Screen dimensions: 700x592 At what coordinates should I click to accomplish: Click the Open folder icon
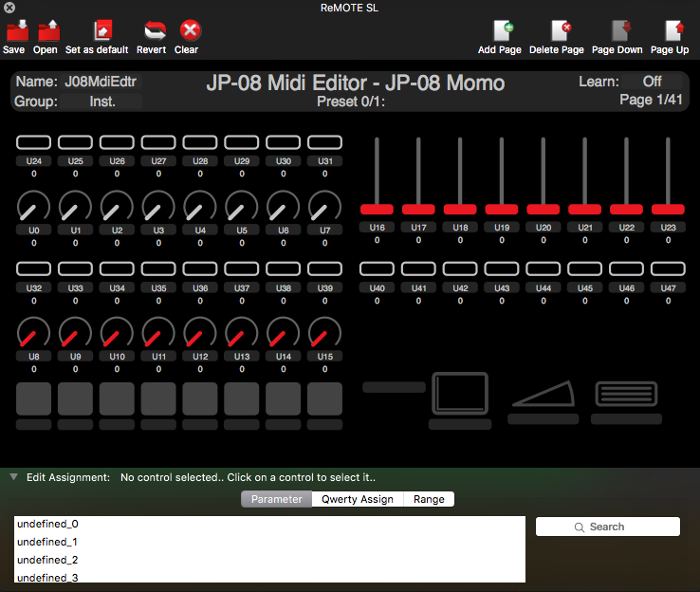pos(48,30)
